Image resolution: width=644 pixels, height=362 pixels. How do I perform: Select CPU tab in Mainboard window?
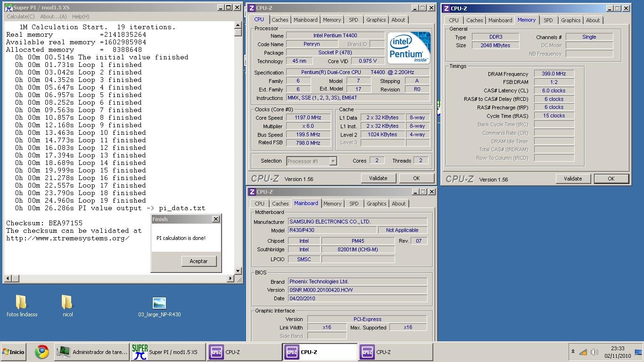(259, 204)
